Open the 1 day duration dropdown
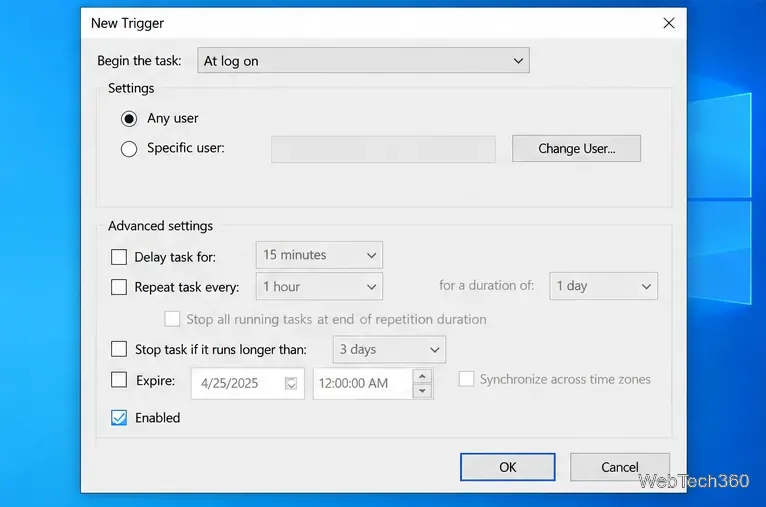 point(603,286)
